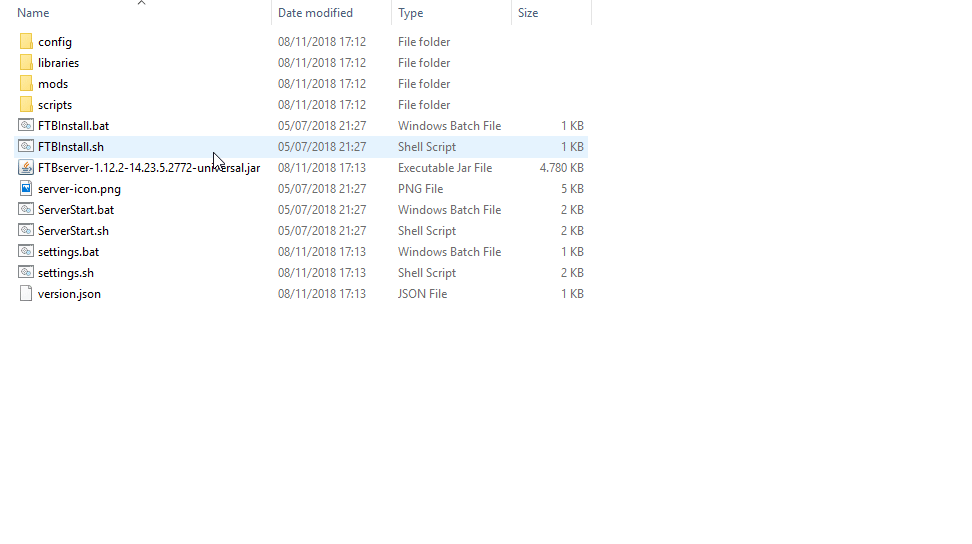Sort files by Size column
The height and width of the screenshot is (544, 972).
point(528,13)
